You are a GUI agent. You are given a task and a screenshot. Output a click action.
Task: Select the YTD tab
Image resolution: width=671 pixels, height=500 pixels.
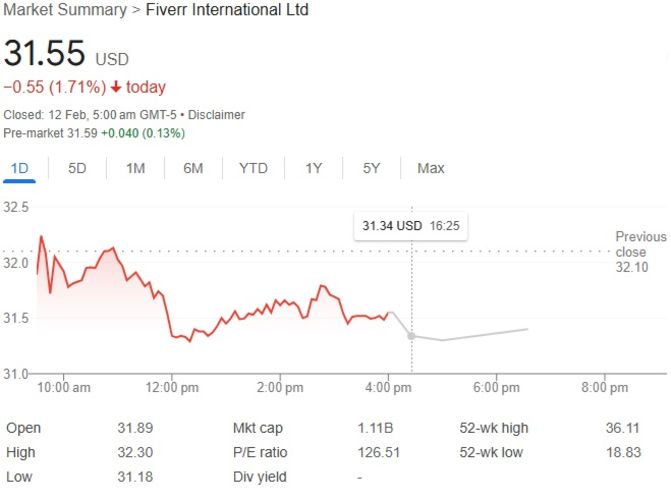coord(253,168)
